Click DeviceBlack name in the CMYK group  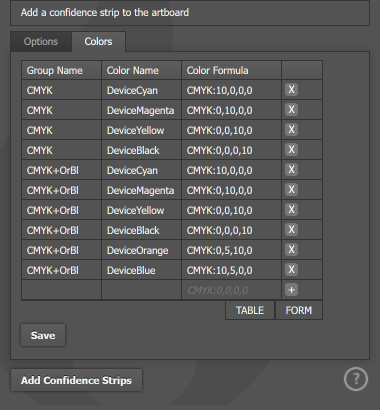click(141, 150)
